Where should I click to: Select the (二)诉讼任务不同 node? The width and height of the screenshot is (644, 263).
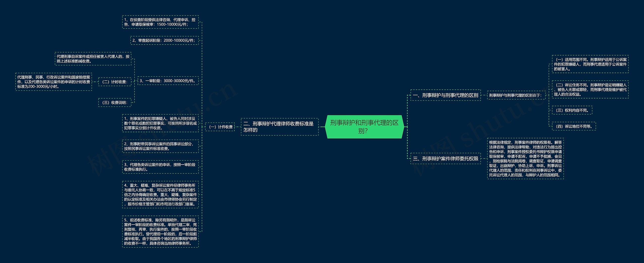pos(590,90)
